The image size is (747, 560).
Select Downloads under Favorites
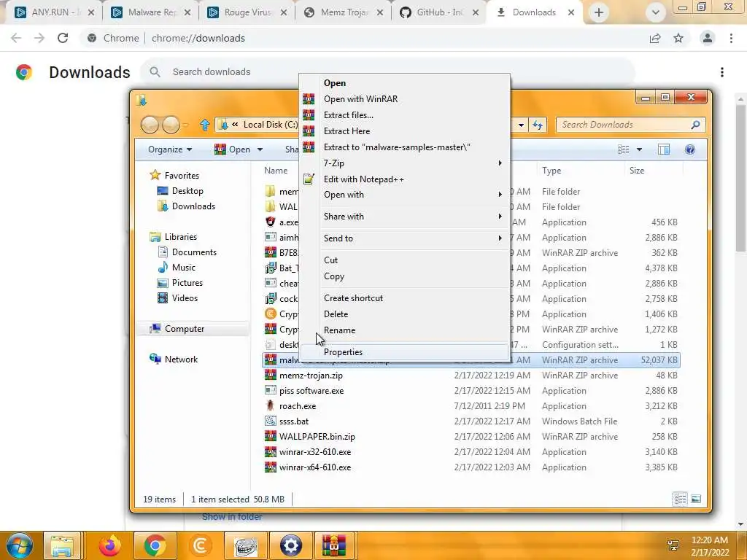pos(193,206)
